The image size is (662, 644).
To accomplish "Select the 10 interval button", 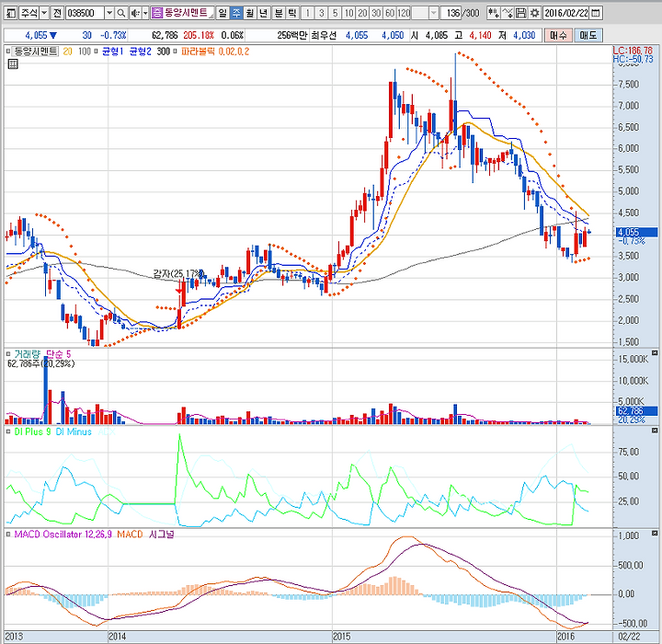I will tap(348, 13).
